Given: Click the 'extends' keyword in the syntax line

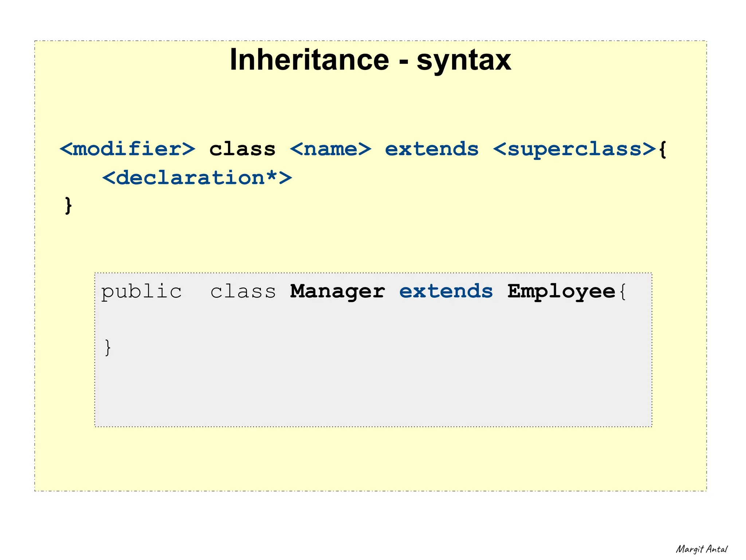Looking at the screenshot, I should coord(432,149).
